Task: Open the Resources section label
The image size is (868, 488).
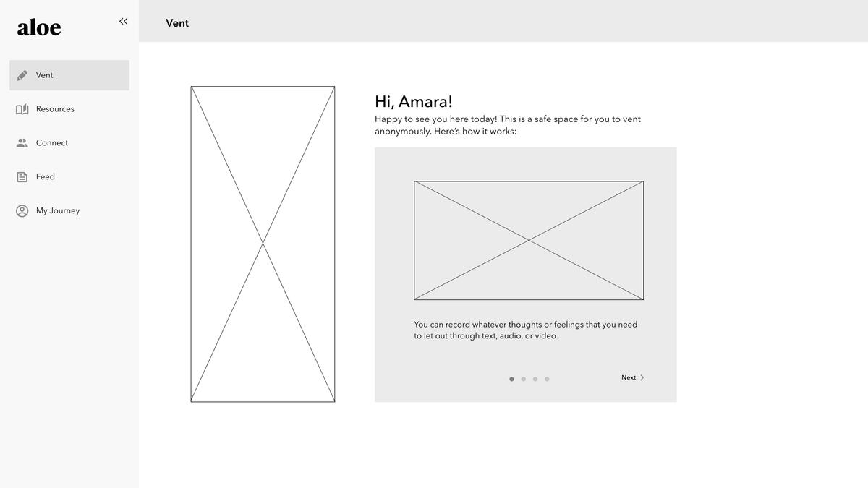Action: coord(55,109)
